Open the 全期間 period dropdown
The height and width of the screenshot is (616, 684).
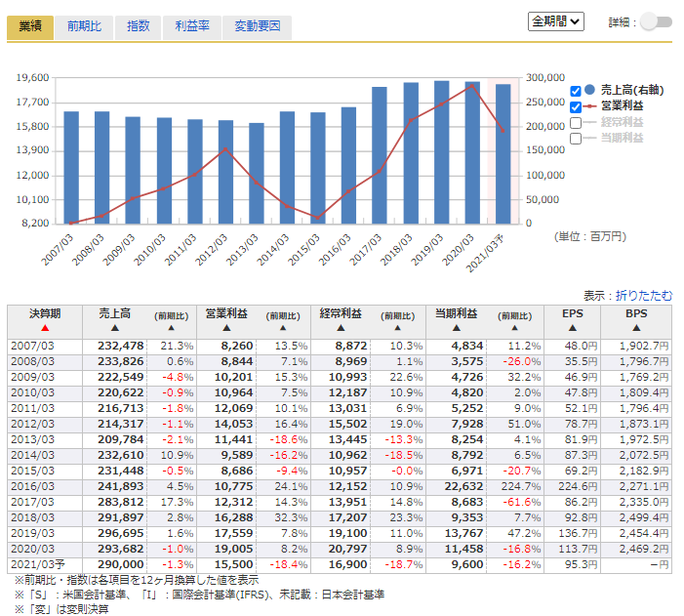pos(555,21)
